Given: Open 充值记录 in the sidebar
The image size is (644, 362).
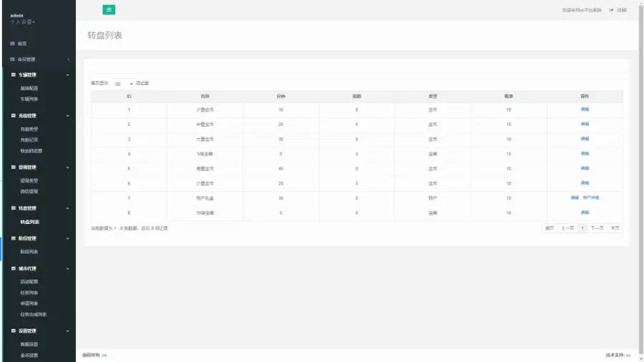Looking at the screenshot, I should 29,140.
